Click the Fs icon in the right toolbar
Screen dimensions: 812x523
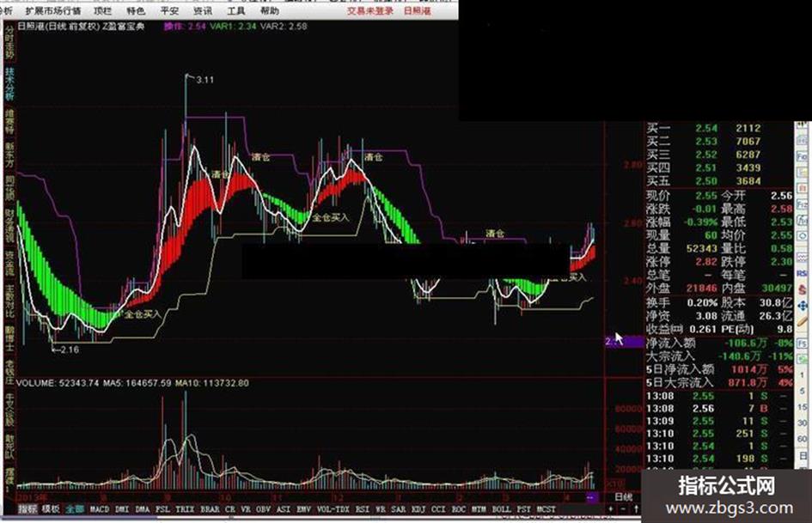coord(803,343)
